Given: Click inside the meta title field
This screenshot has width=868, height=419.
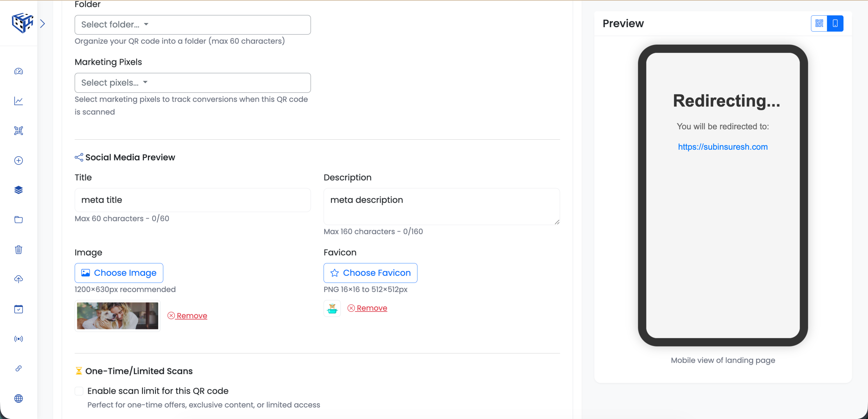Looking at the screenshot, I should click(192, 199).
